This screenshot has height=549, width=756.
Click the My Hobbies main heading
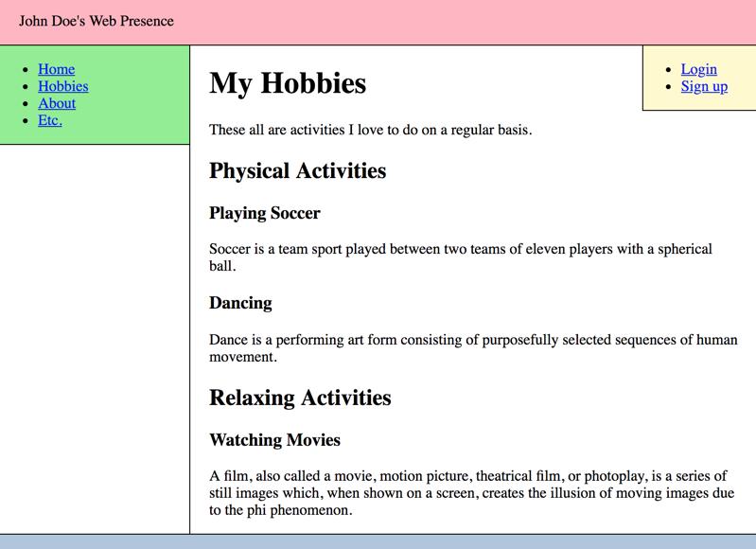point(288,83)
